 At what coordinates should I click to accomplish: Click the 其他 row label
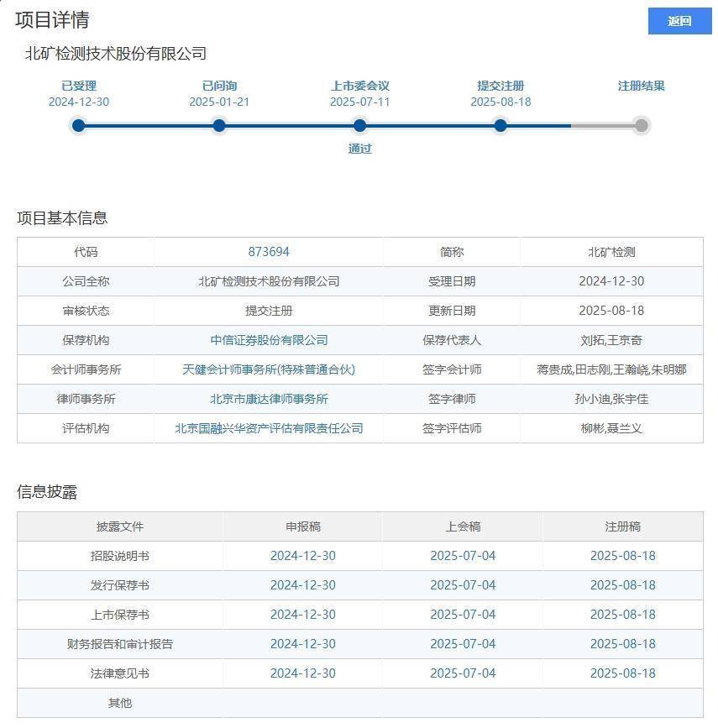point(120,703)
